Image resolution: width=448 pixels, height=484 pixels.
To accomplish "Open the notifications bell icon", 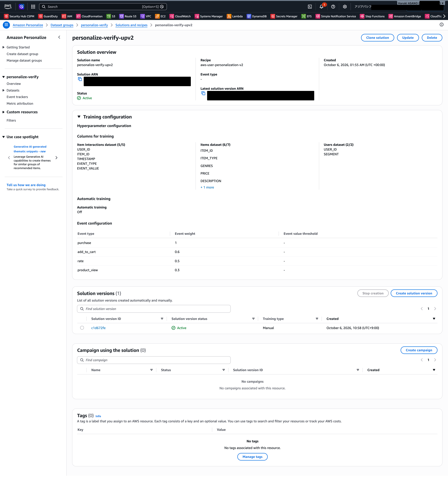I will pos(321,7).
